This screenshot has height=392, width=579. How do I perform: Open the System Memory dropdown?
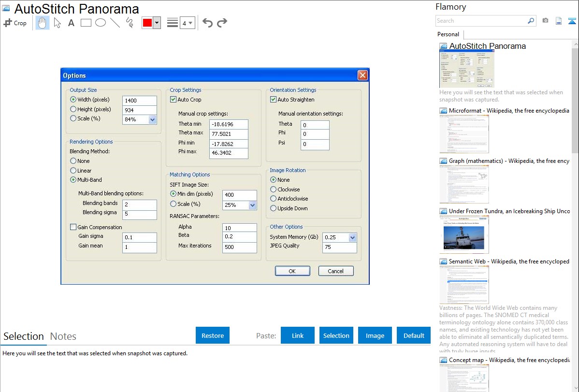pos(353,237)
